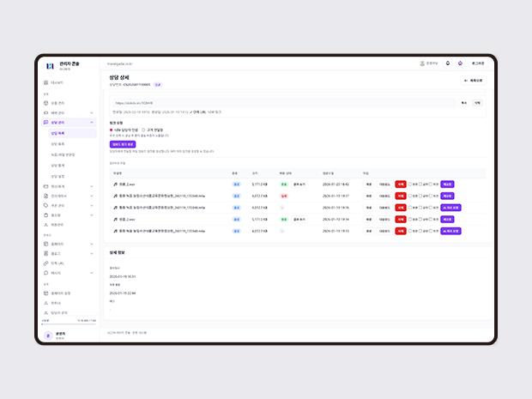Click the back-to-list button with arrow
The width and height of the screenshot is (532, 399).
click(473, 81)
